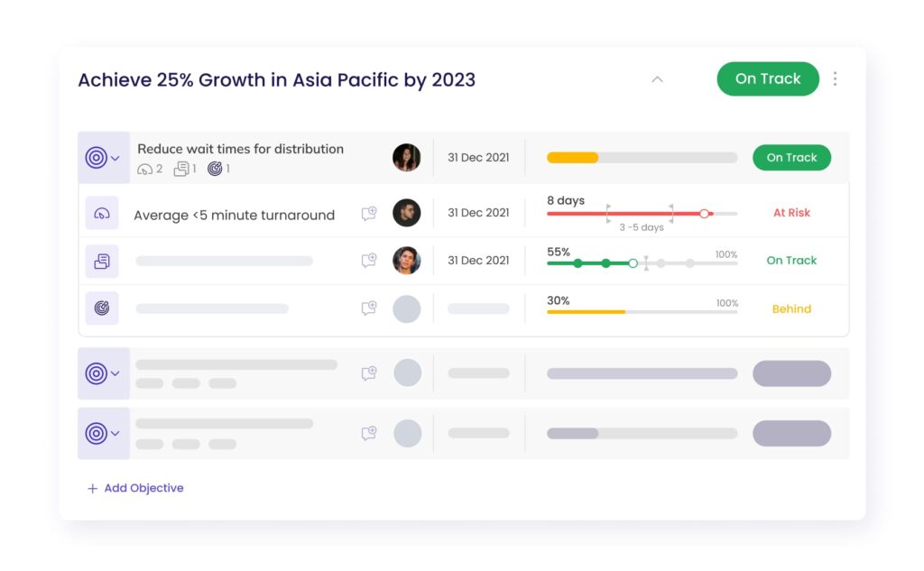Click the yellow 30% progress bar
The width and height of the screenshot is (924, 571).
pos(642,312)
